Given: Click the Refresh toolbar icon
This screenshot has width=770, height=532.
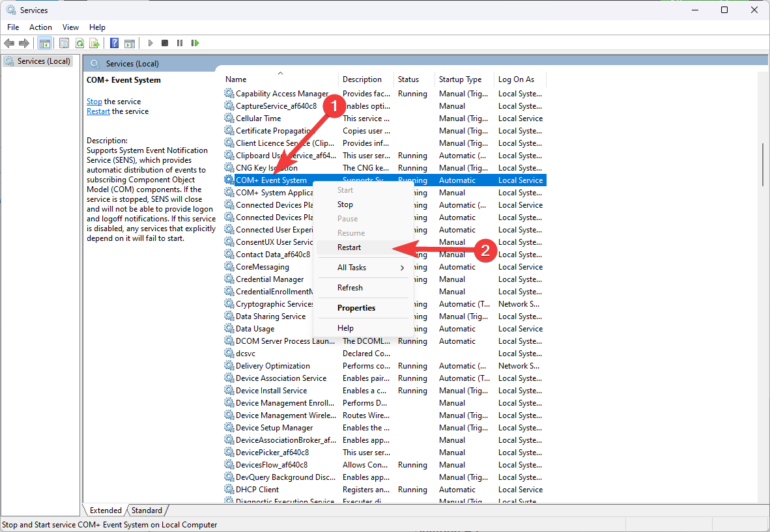Looking at the screenshot, I should (79, 43).
